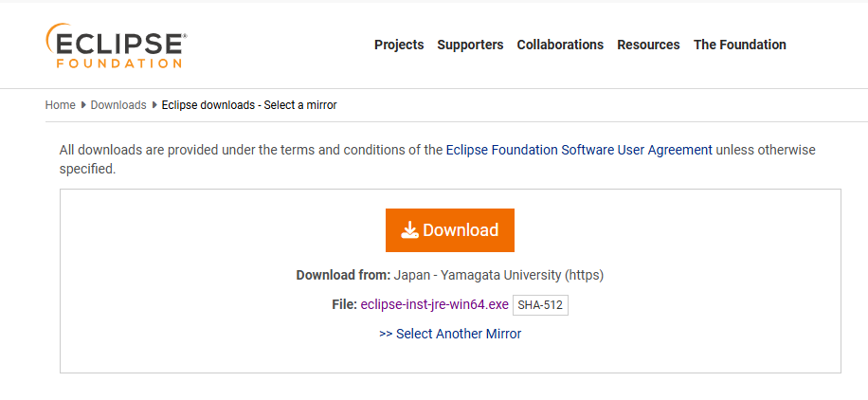868x400 pixels.
Task: Select the 'Eclipse downloads - Select a mirror' breadcrumb text
Action: (x=249, y=105)
